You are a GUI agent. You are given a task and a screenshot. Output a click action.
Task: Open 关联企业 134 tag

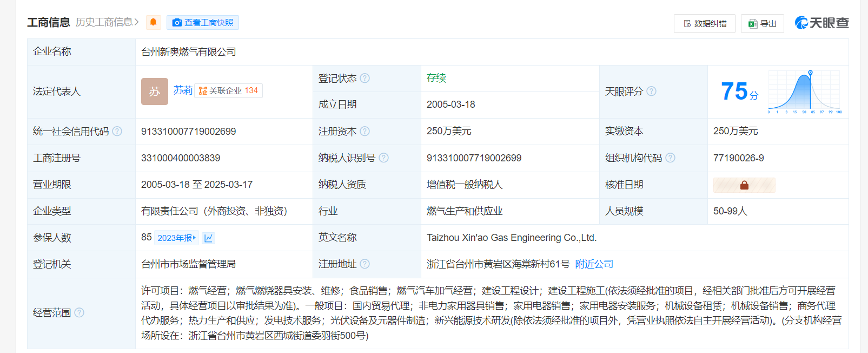[x=228, y=90]
